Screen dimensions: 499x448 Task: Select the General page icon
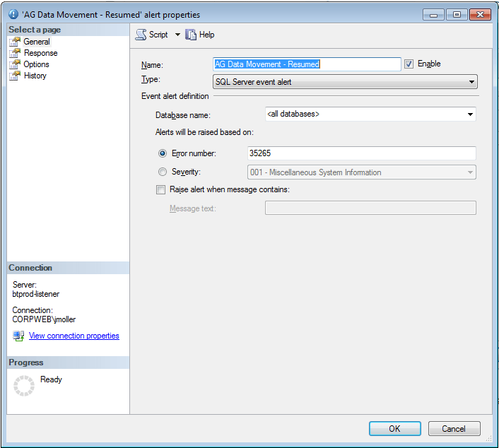[15, 42]
